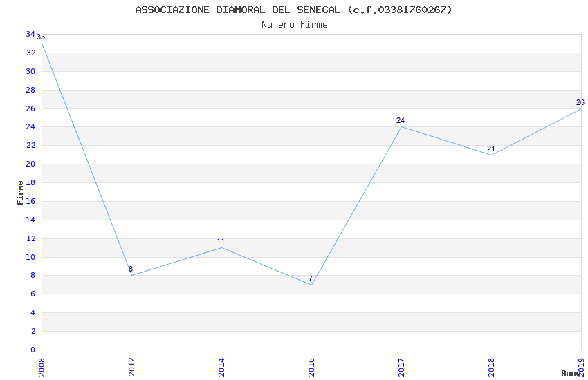Viewport: 588px width, 380px height.
Task: Click y-axis tick value 34
Action: pyautogui.click(x=30, y=34)
